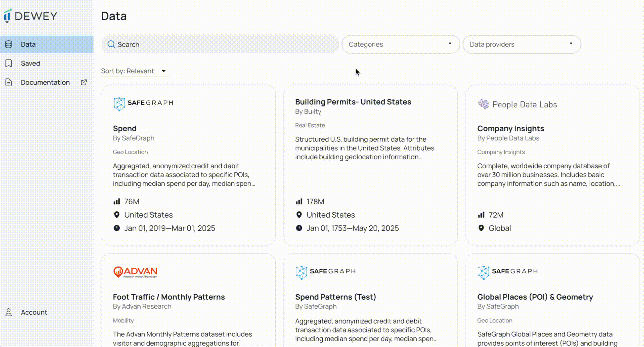Click the Data page heading
The image size is (644, 347).
[x=114, y=16]
